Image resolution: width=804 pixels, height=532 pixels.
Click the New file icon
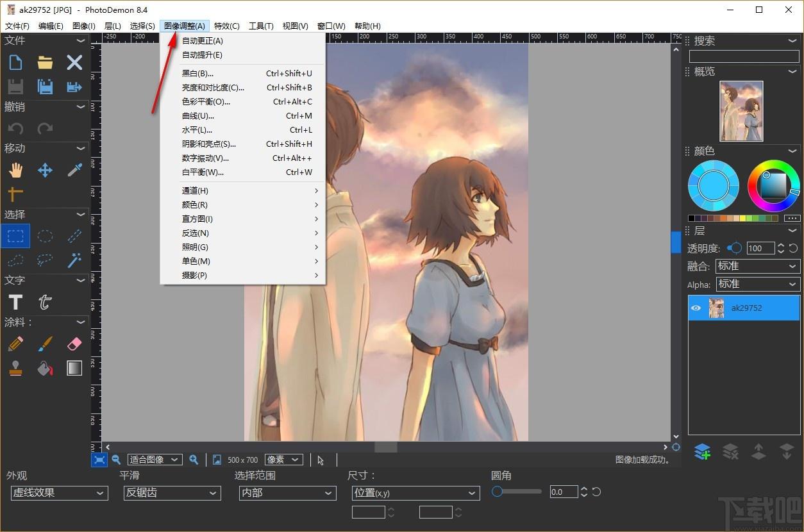coord(15,62)
